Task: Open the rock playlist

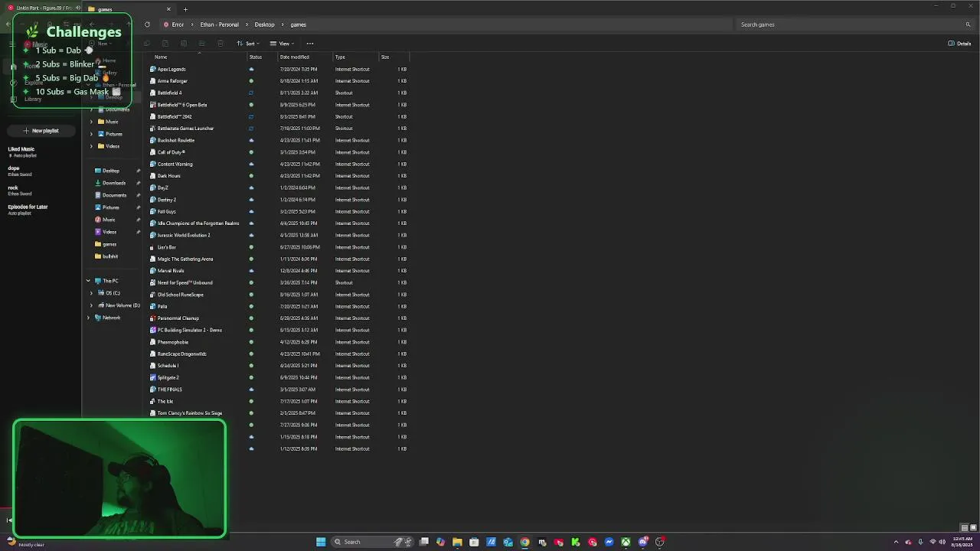Action: (x=12, y=187)
